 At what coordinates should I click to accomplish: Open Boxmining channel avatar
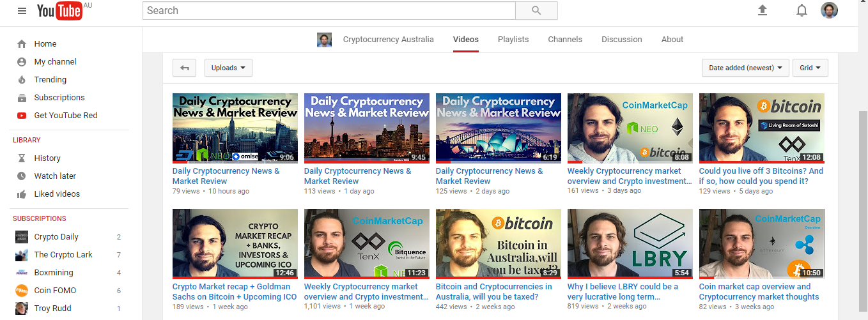click(x=22, y=273)
